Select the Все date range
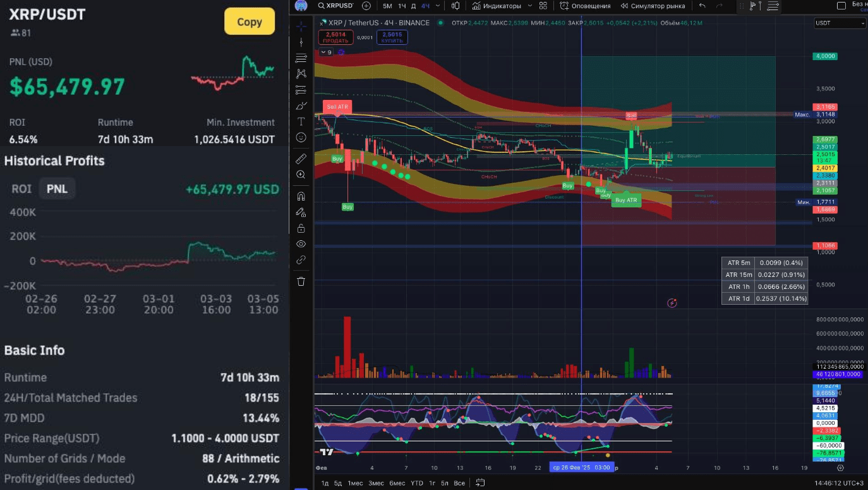Screen dimensions: 868x490 tap(459, 483)
